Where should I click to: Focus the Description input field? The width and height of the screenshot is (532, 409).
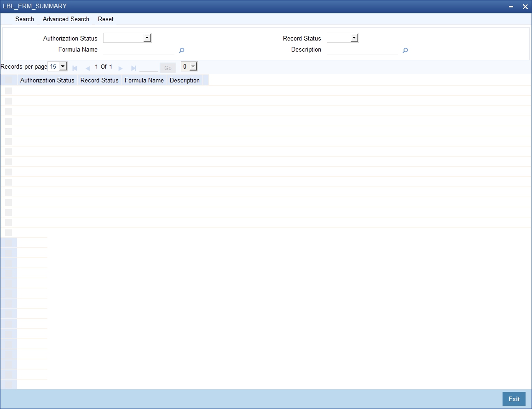coord(362,50)
